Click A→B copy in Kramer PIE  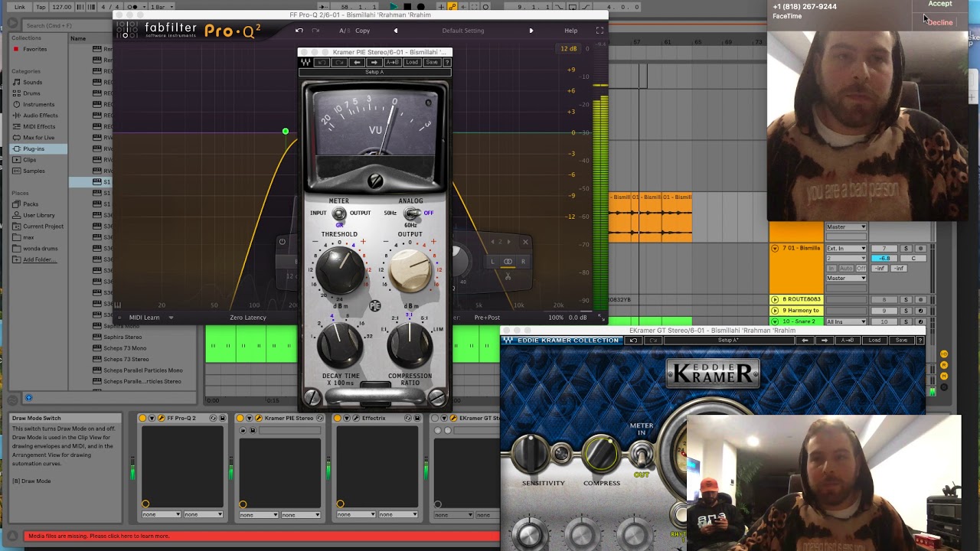(393, 62)
